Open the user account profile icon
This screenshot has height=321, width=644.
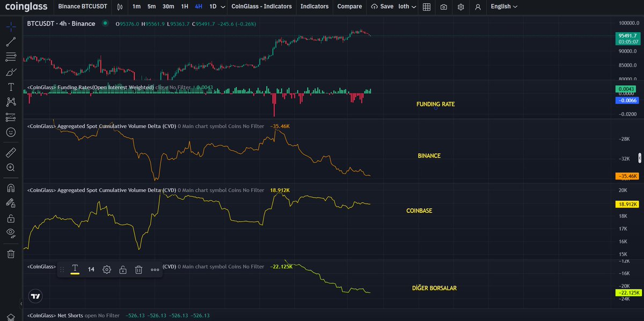coord(478,7)
